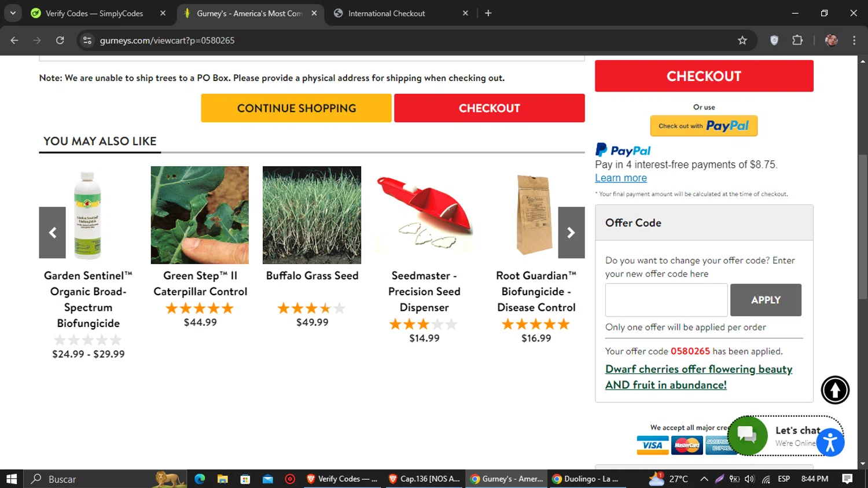Open site information icon in address bar

click(87, 40)
